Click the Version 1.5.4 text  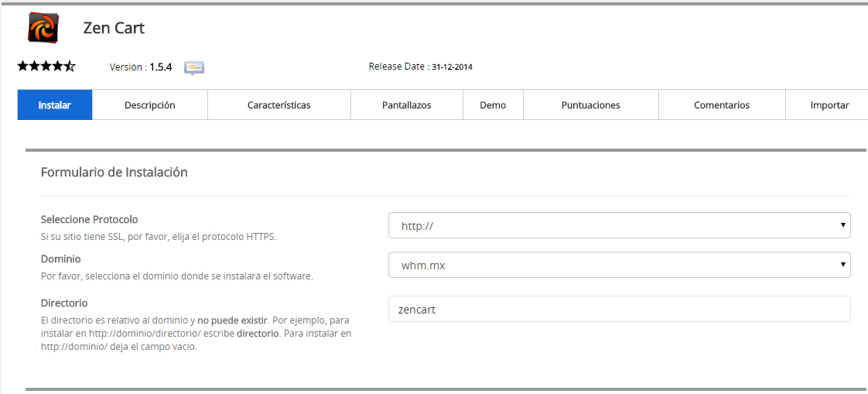coord(141,67)
